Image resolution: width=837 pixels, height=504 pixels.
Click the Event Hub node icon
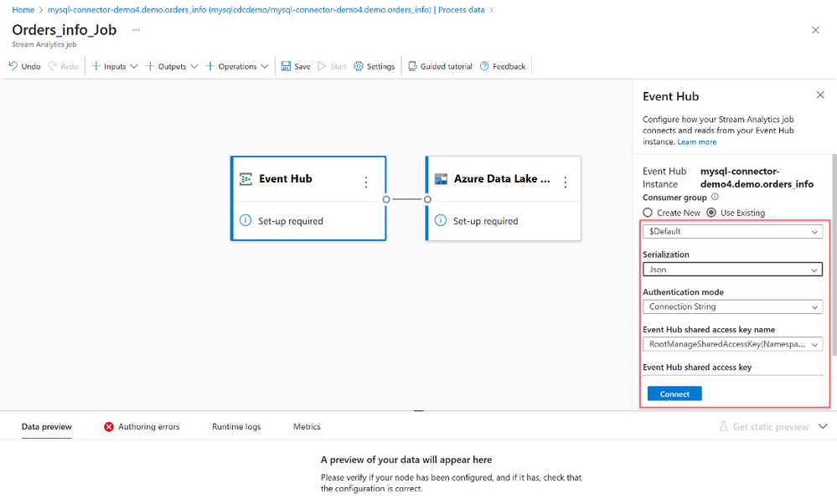(x=245, y=178)
